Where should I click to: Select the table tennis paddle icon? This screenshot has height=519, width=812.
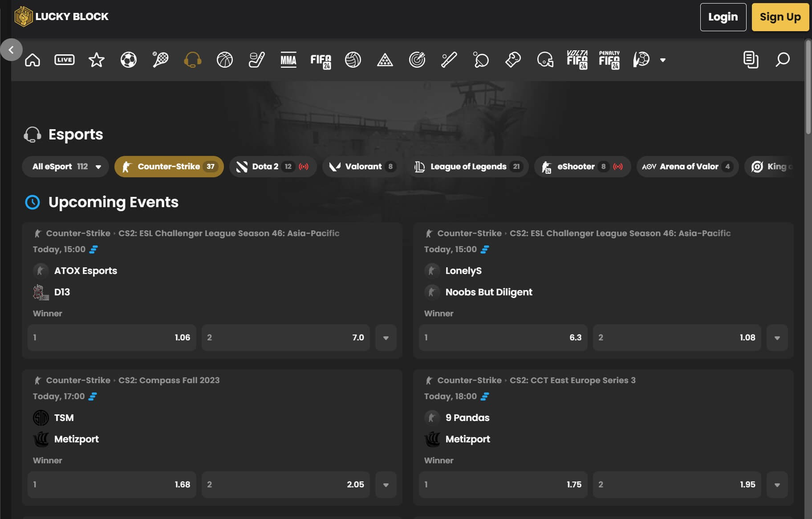481,60
